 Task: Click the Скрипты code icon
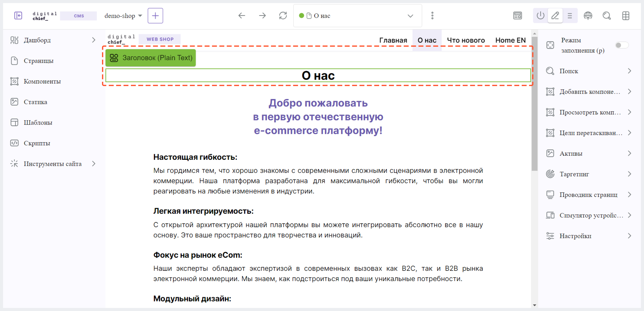point(14,143)
